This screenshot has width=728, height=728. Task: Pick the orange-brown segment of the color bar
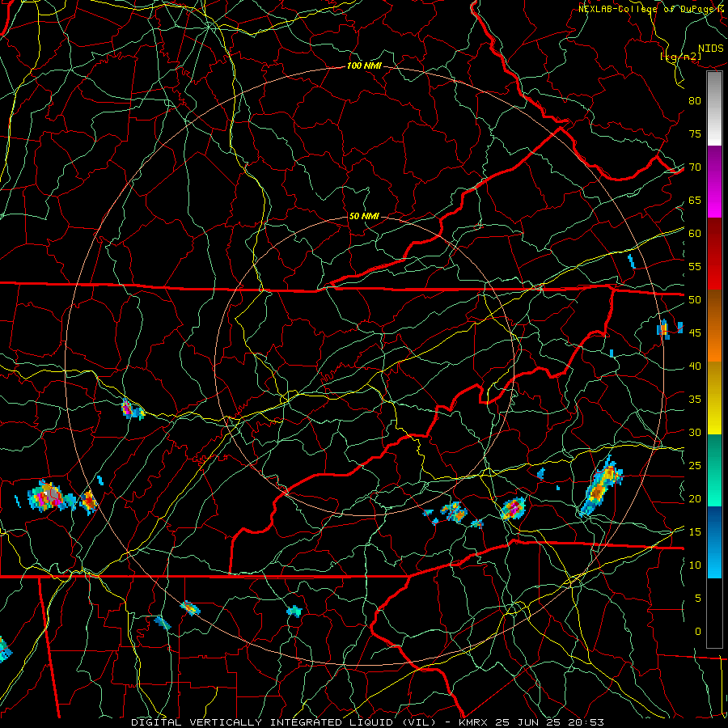(x=714, y=326)
